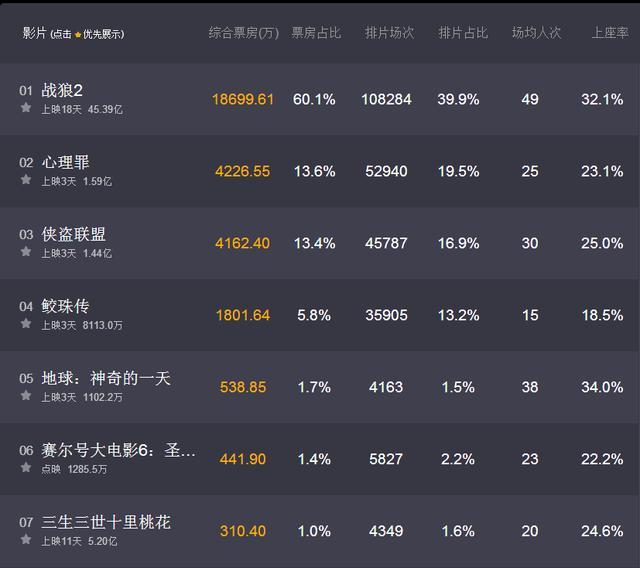Open the 战狼2 movie title
640x568 pixels.
tap(62, 90)
